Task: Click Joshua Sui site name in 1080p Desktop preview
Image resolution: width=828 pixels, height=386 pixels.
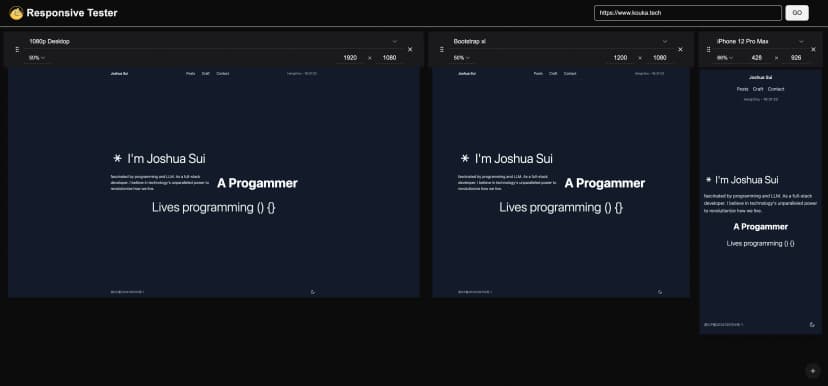Action: pos(119,73)
